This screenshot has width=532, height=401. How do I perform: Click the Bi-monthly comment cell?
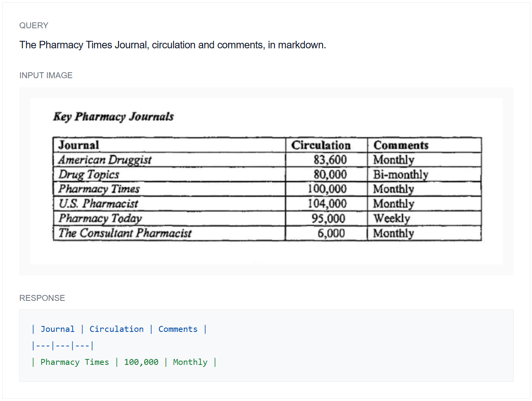pos(400,174)
